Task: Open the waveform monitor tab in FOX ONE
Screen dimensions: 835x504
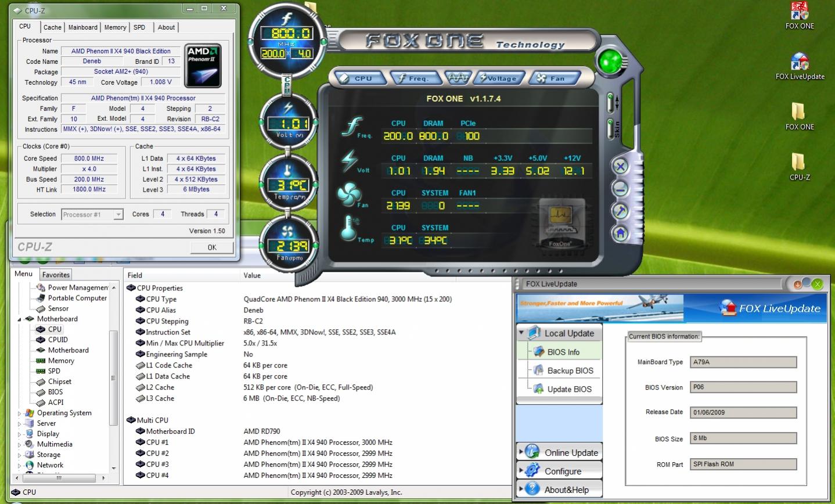Action: pyautogui.click(x=457, y=77)
